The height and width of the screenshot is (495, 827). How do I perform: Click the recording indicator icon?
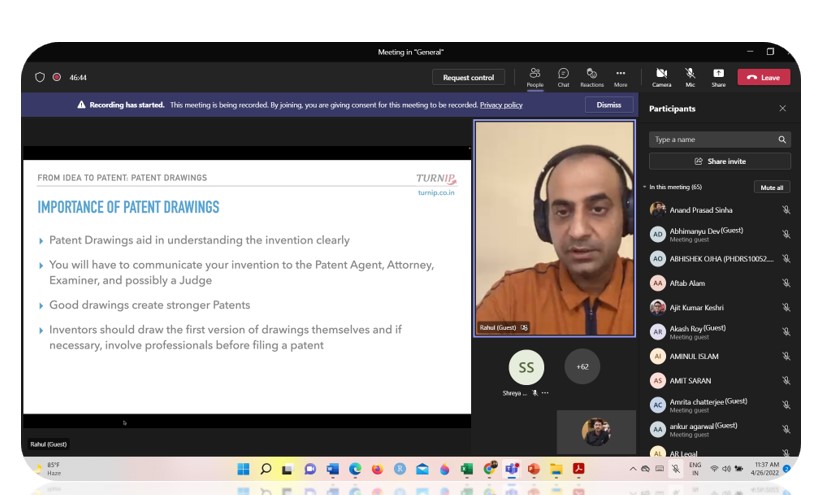tap(57, 77)
